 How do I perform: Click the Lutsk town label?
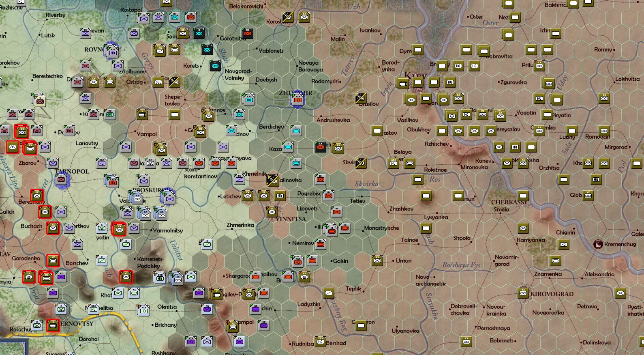48,35
